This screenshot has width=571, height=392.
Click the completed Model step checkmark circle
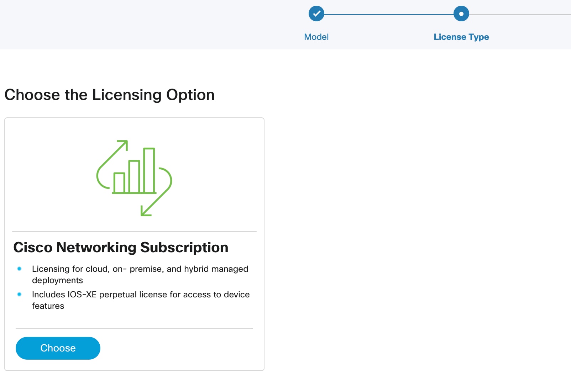(316, 14)
